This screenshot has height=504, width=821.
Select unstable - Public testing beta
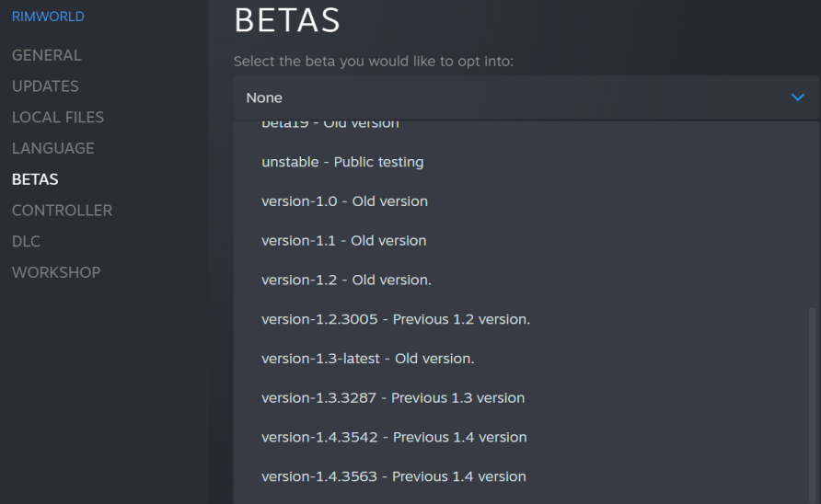coord(342,162)
